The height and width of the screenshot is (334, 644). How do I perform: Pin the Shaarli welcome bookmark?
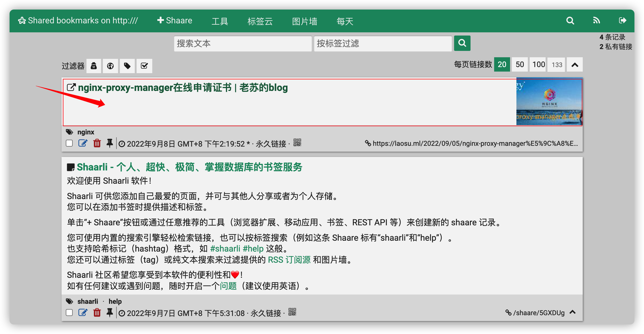110,313
